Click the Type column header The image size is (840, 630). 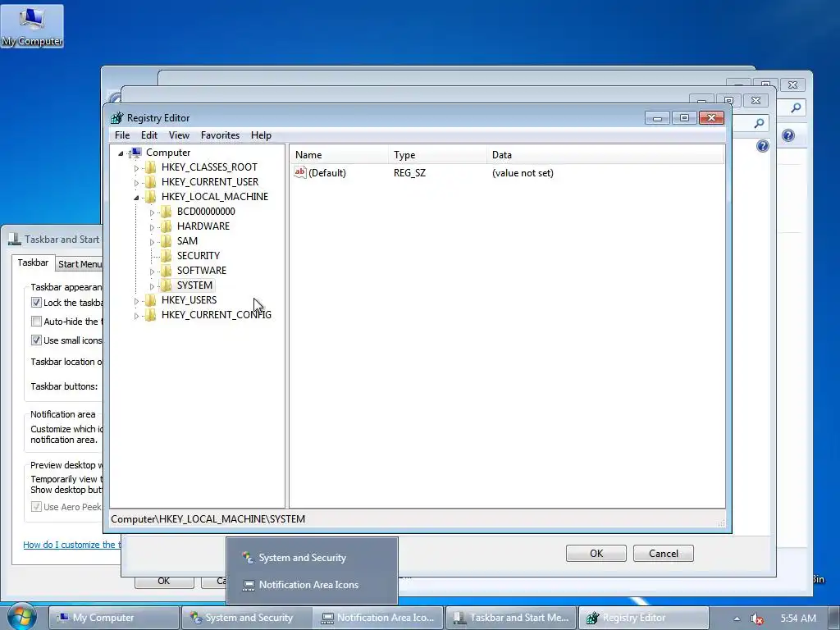point(438,155)
